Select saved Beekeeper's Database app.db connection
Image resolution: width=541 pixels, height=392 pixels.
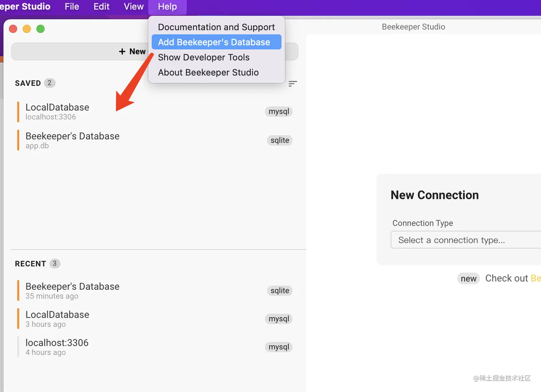(x=155, y=141)
